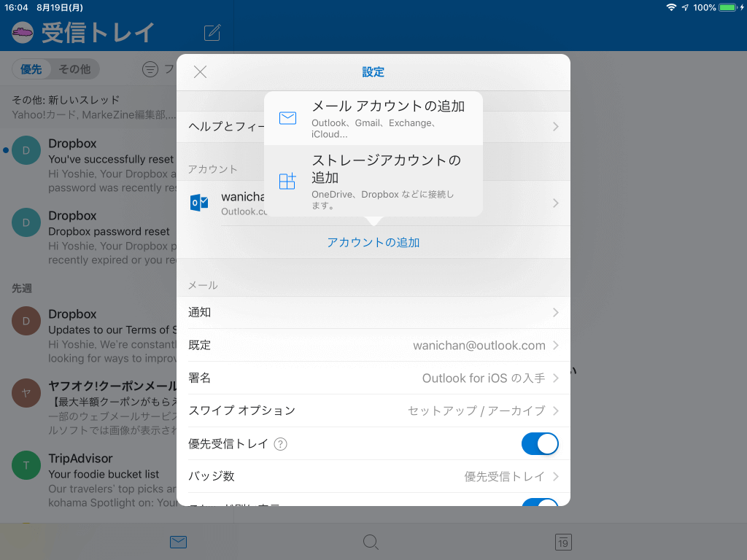Click the help question mark next to 優先受信トレイ
The width and height of the screenshot is (747, 560).
[x=281, y=444]
